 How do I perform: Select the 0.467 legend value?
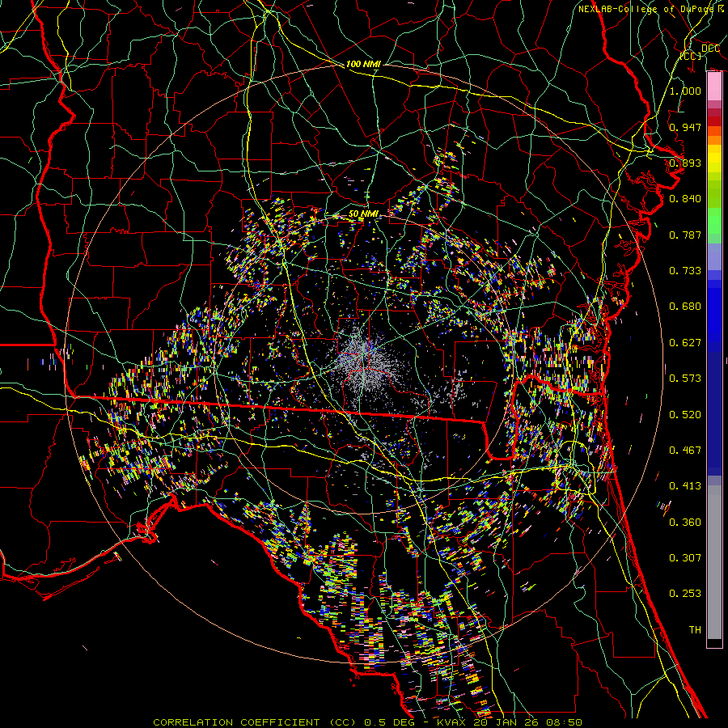(685, 451)
